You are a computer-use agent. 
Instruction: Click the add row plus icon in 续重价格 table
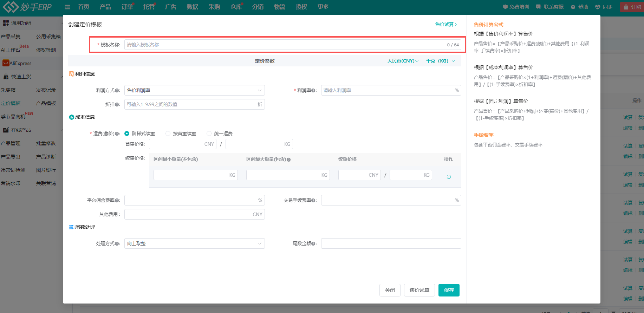[x=449, y=177]
